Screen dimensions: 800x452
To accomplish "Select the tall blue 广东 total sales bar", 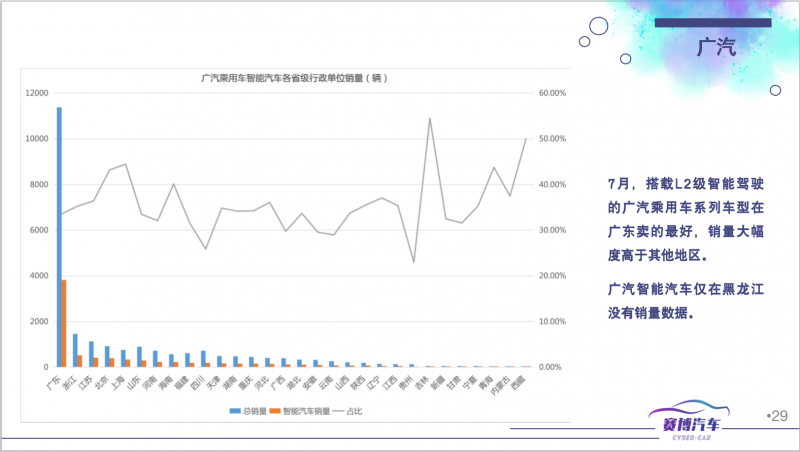I will pos(59,237).
